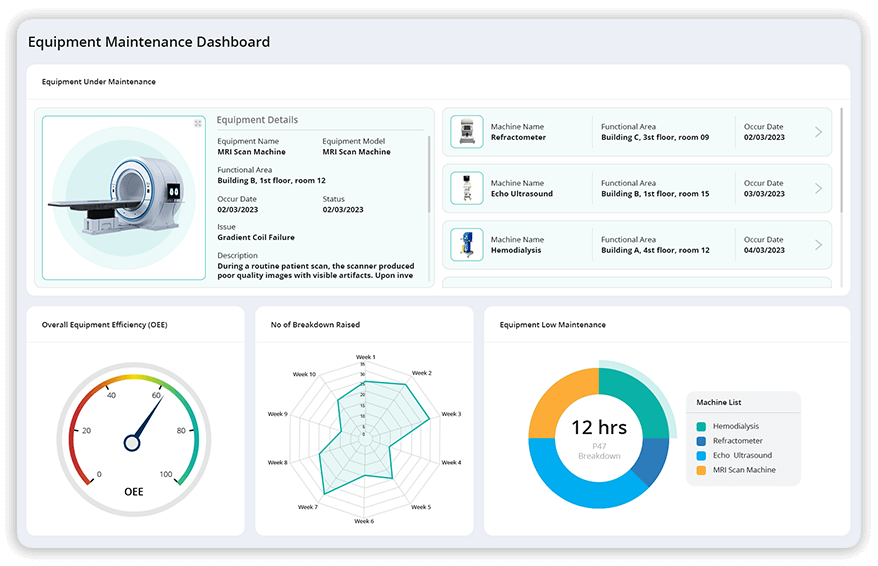Toggle the Echo Ultrasound legend swatch
Image resolution: width=878 pixels, height=566 pixels.
[702, 455]
